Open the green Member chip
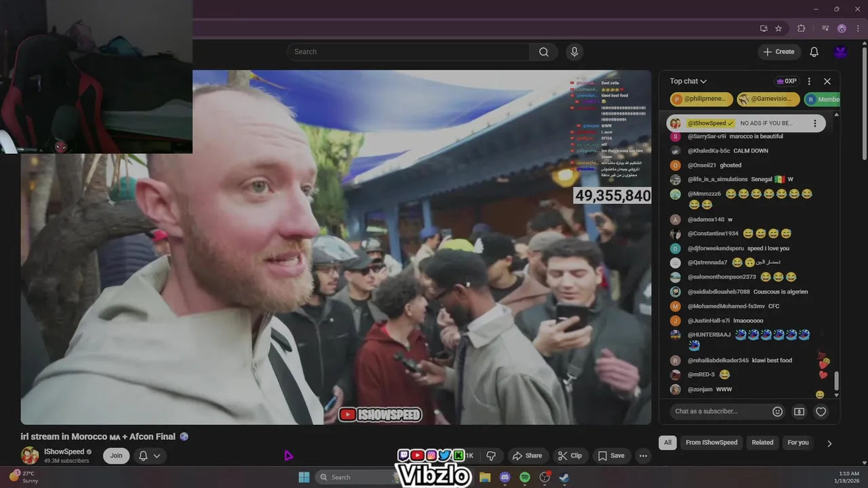This screenshot has width=868, height=488. [x=822, y=99]
